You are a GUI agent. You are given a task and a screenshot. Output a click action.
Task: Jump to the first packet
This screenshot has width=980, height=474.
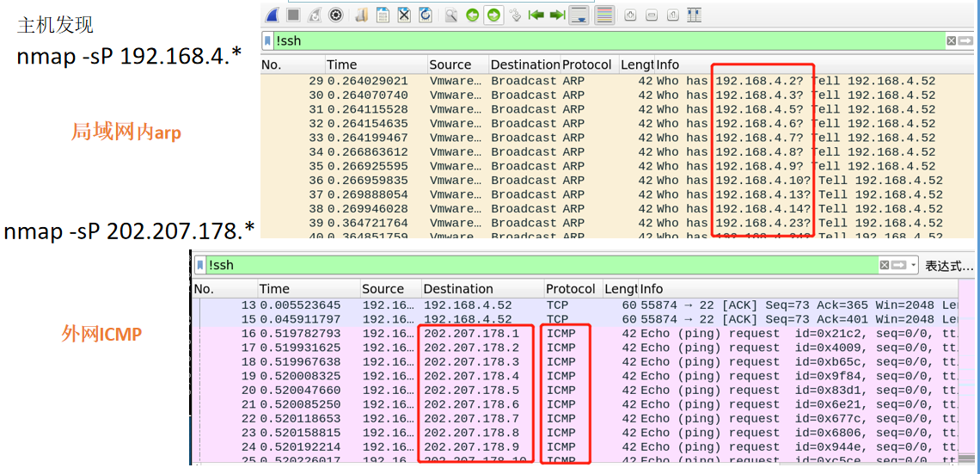pos(536,15)
